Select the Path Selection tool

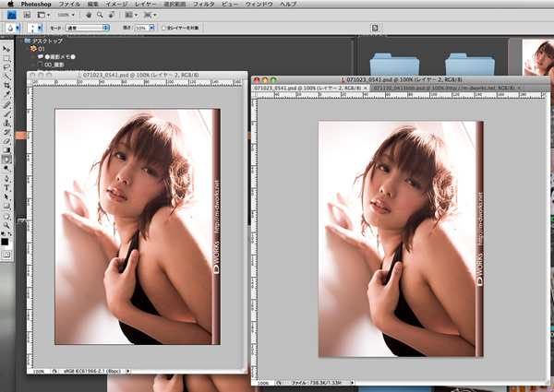pyautogui.click(x=6, y=197)
